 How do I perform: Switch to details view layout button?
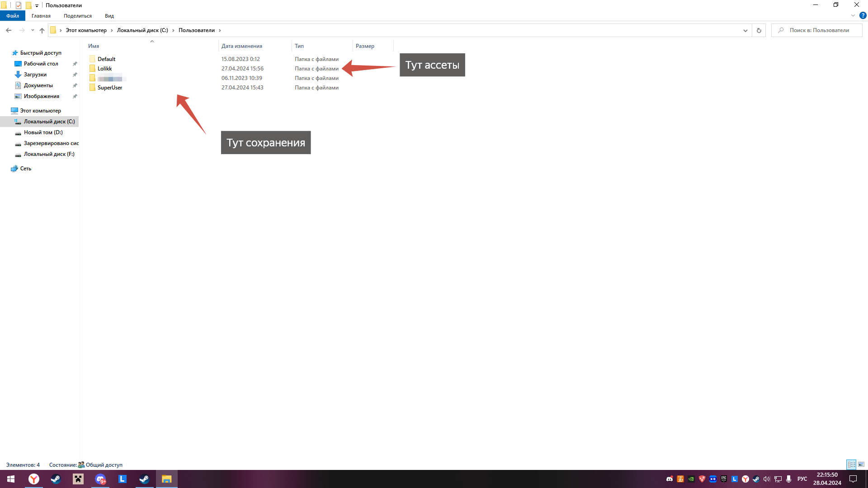click(x=851, y=465)
